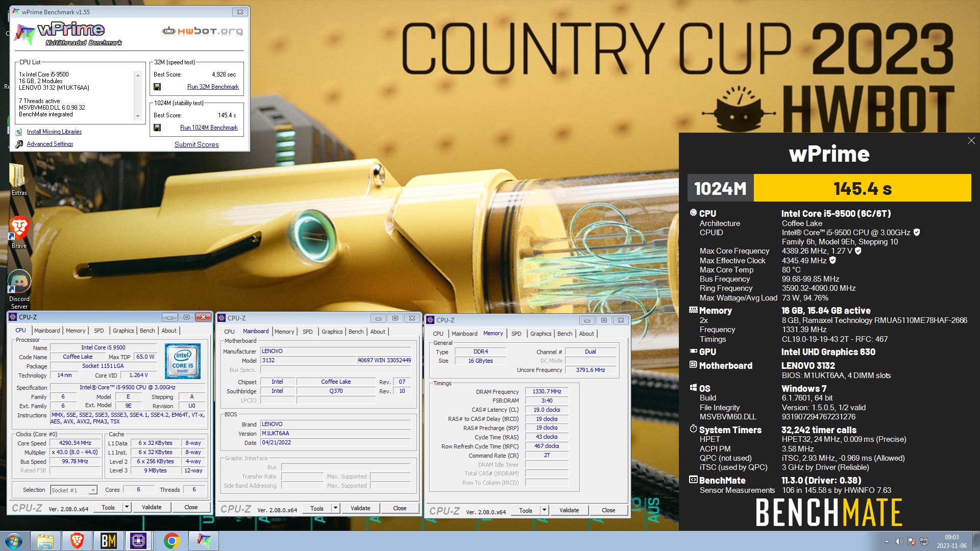The height and width of the screenshot is (551, 980).
Task: Click scroll up arrow in wPrime CPU List
Action: tap(137, 75)
